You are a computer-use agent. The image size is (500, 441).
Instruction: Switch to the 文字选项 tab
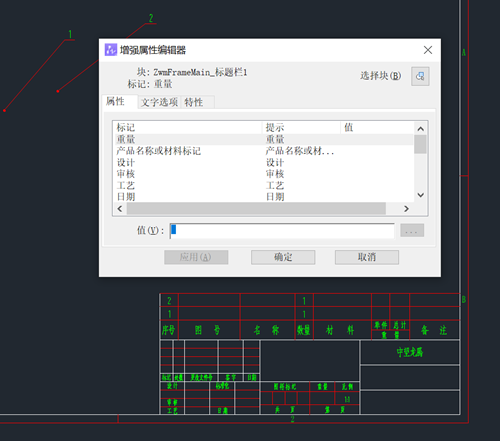tap(159, 102)
